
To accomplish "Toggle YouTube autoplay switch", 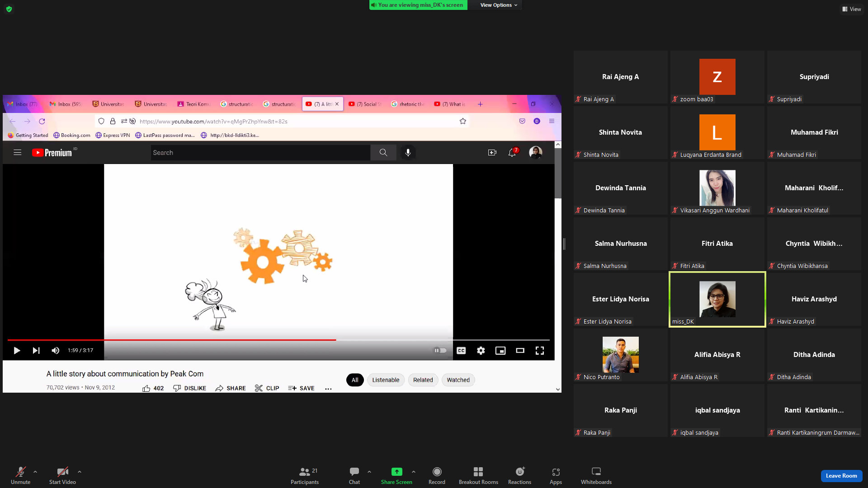I will click(440, 351).
